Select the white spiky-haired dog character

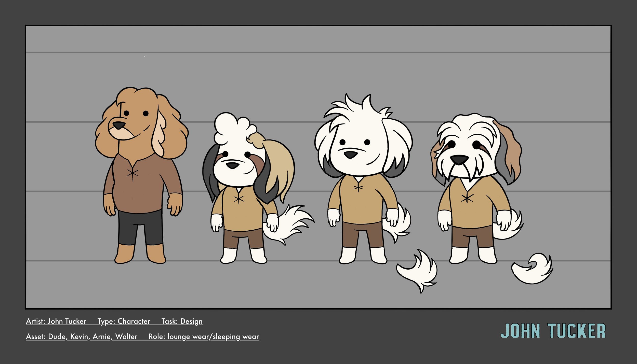tap(363, 179)
